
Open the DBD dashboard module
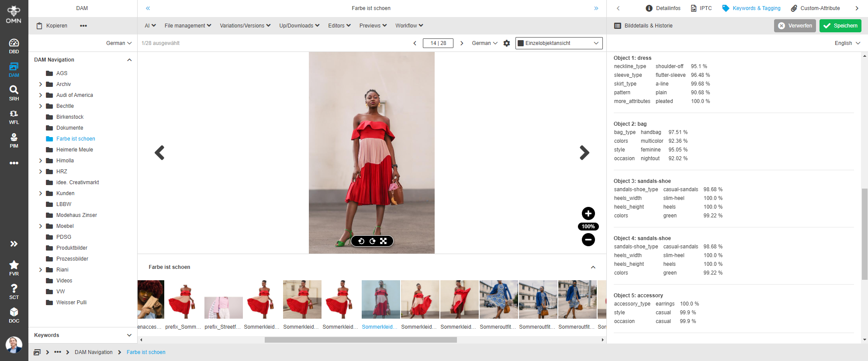(14, 46)
